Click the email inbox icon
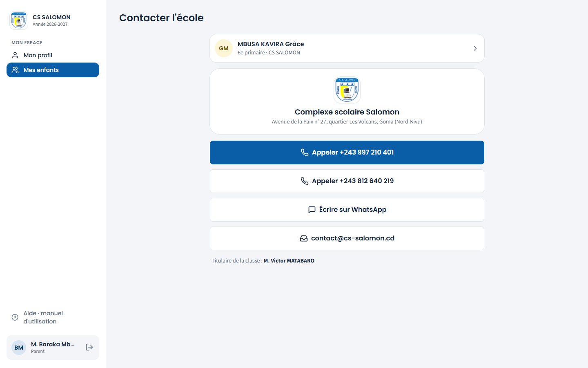The width and height of the screenshot is (588, 368). click(x=304, y=238)
